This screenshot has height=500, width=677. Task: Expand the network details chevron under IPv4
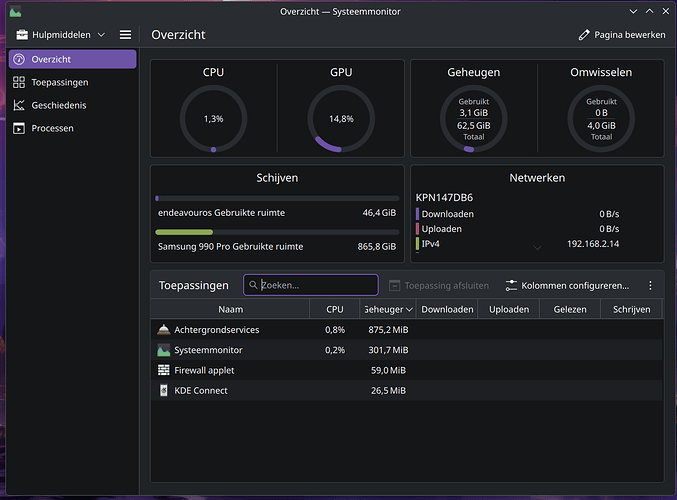click(x=537, y=247)
